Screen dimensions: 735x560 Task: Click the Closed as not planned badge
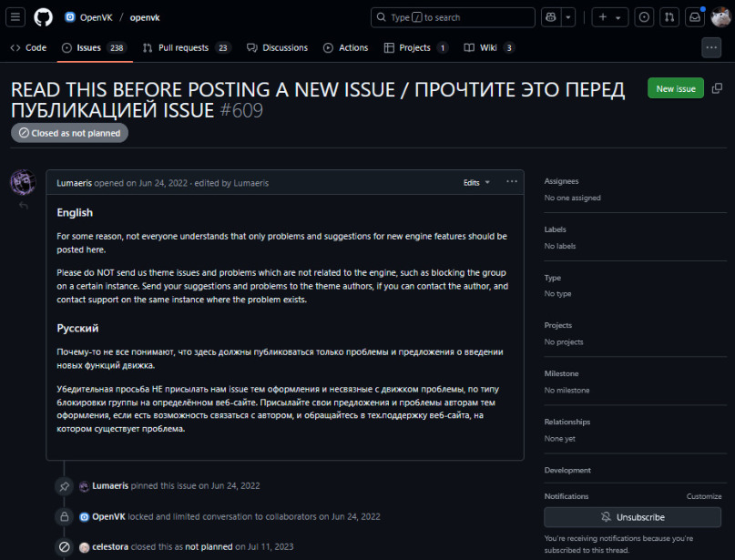pyautogui.click(x=69, y=133)
